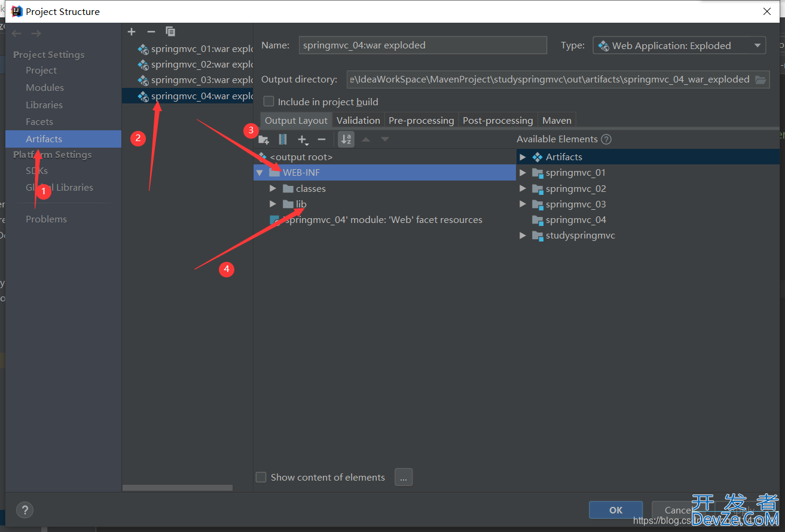Click the artifact list horizontal scrollbar
Screen dimensions: 785x532
click(x=178, y=488)
